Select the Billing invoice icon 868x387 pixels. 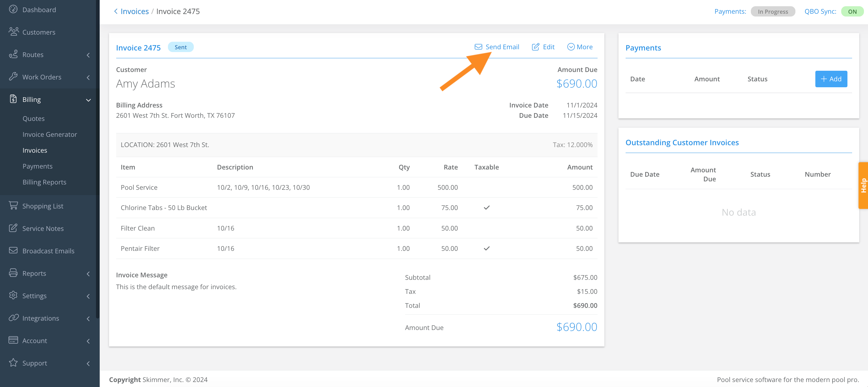pyautogui.click(x=13, y=99)
